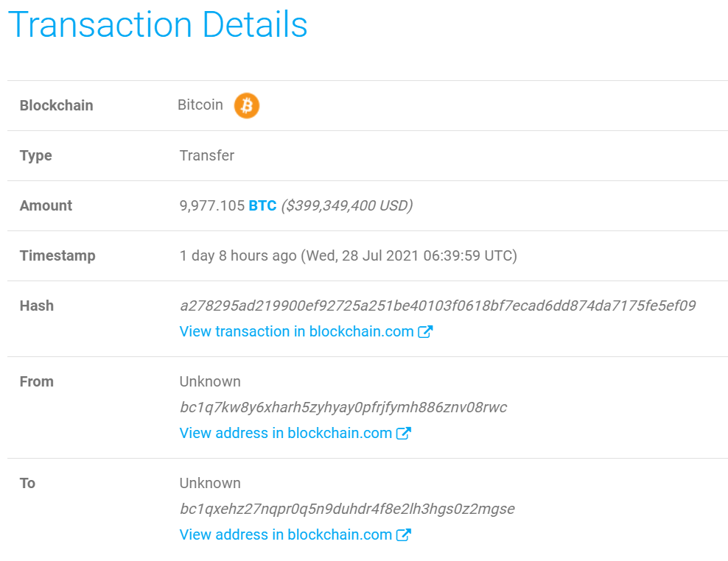728x561 pixels.
Task: Click the Bitcoin blockchain name text
Action: [200, 105]
